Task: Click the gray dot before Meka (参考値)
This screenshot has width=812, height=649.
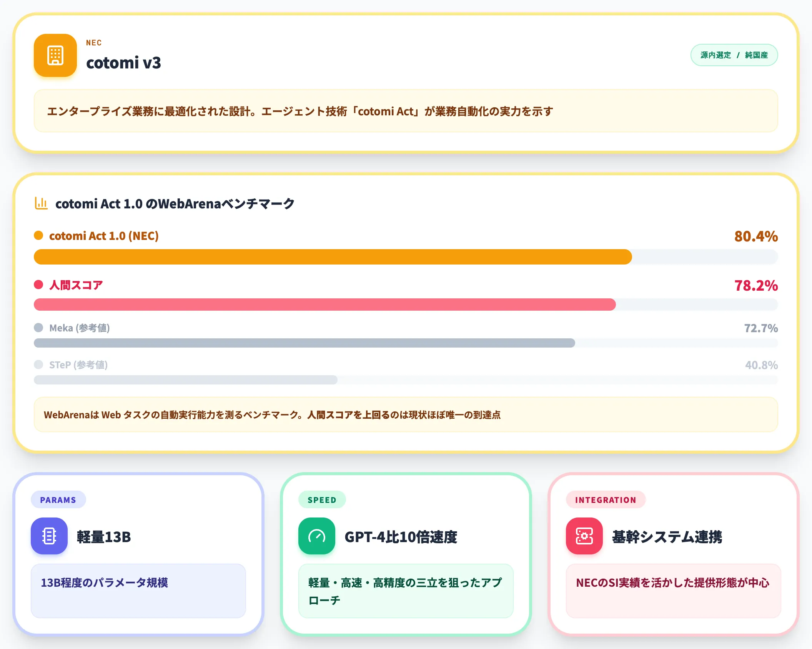Action: (38, 328)
